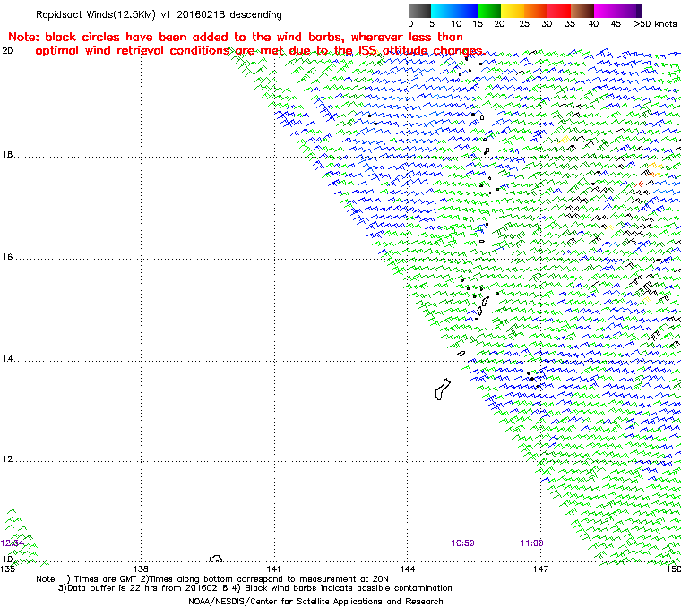Screen dimensions: 681x616
Task: Click the '141' longitude label on bottom axis
Action: coord(274,569)
